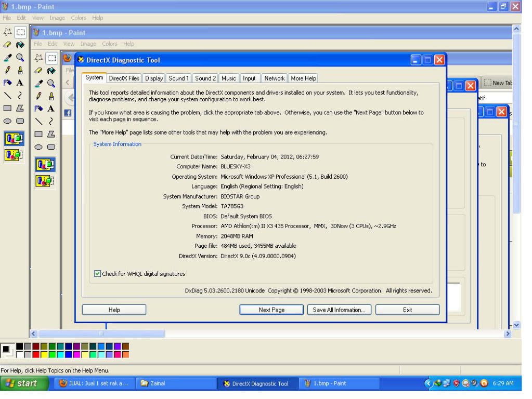Screen dimensions: 532x399
Task: Click the Next Page button
Action: (271, 310)
